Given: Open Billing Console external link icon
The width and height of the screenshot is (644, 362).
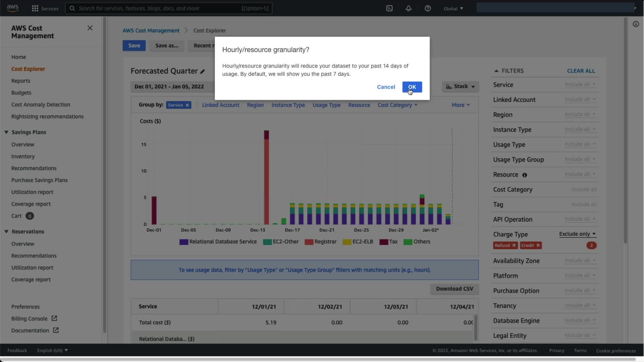Looking at the screenshot, I should click(x=54, y=318).
